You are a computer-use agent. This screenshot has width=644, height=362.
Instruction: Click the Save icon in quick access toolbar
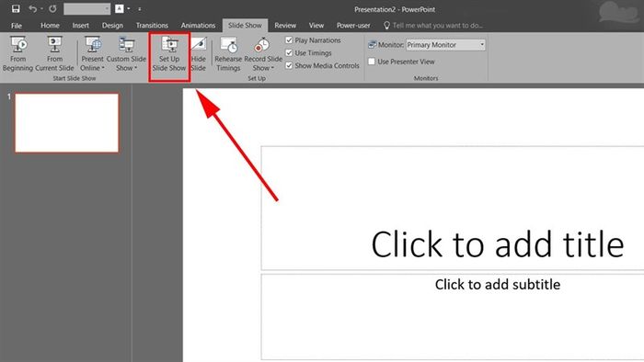click(16, 8)
